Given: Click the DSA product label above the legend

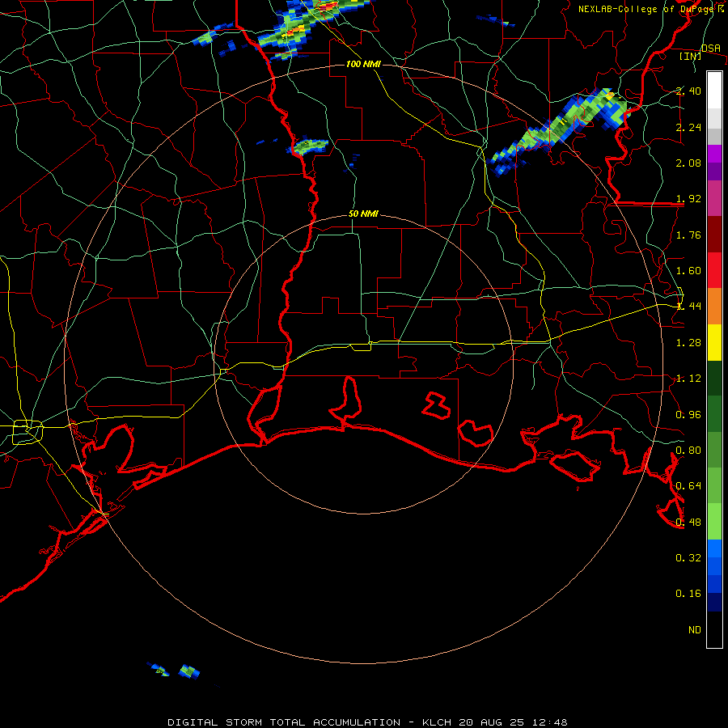Looking at the screenshot, I should 711,49.
